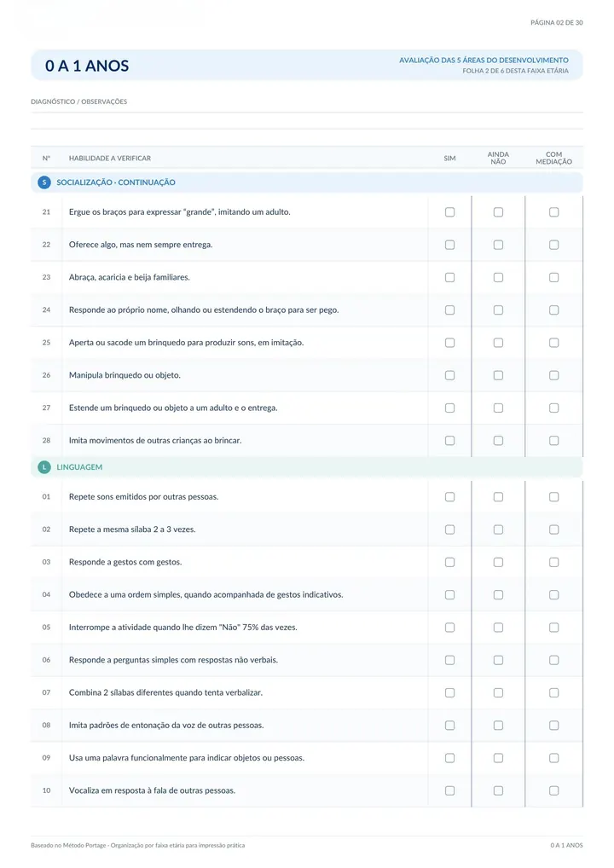Mark AINDA NÃO for Responde a gestos com gestos
The height and width of the screenshot is (868, 614).
[x=498, y=563]
